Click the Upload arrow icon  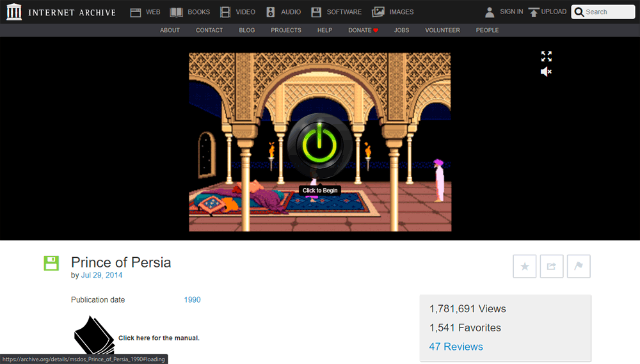click(x=534, y=12)
